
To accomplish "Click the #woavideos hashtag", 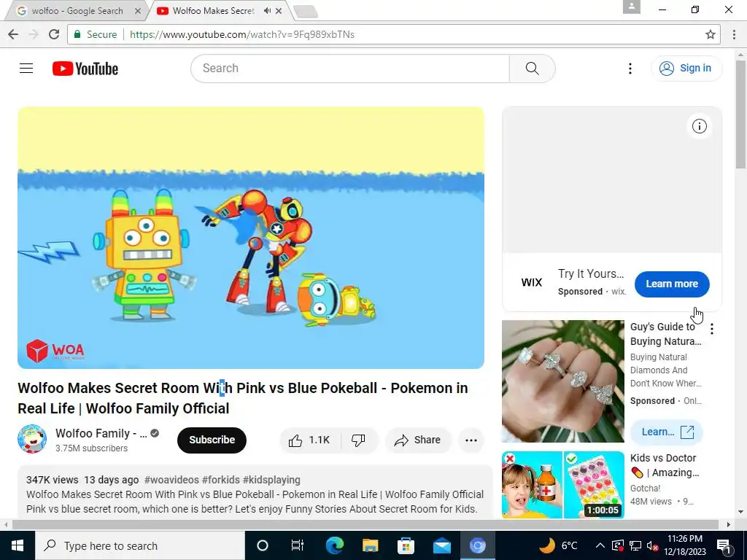I will (171, 480).
